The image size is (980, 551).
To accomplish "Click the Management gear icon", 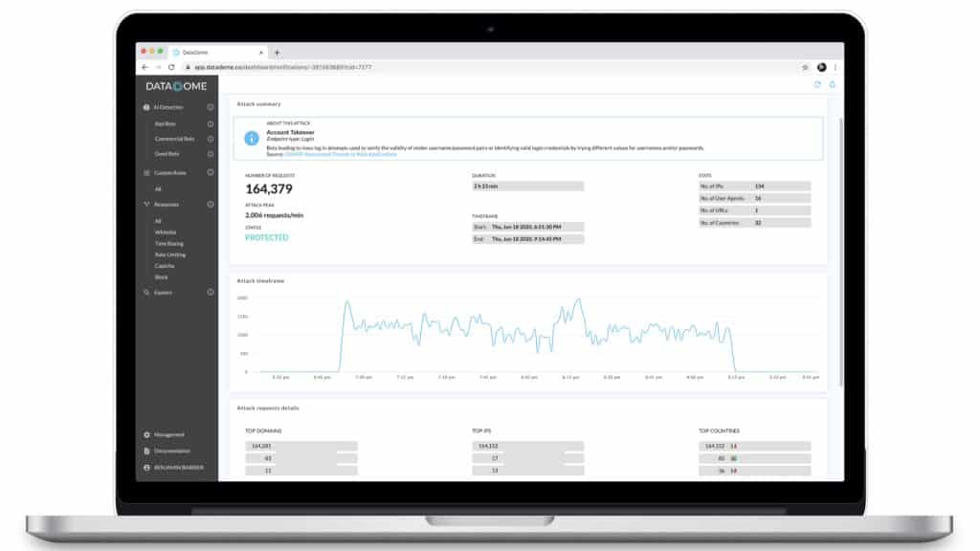I will point(146,435).
